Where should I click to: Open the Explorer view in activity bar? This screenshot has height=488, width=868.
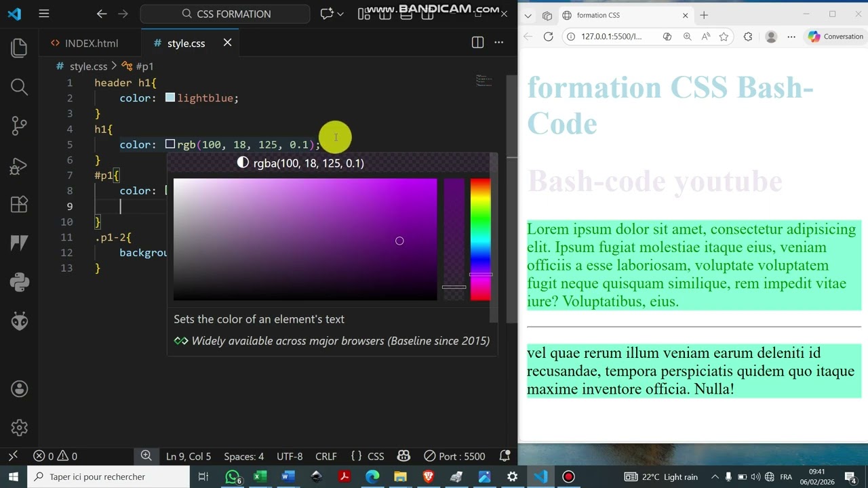pyautogui.click(x=19, y=48)
